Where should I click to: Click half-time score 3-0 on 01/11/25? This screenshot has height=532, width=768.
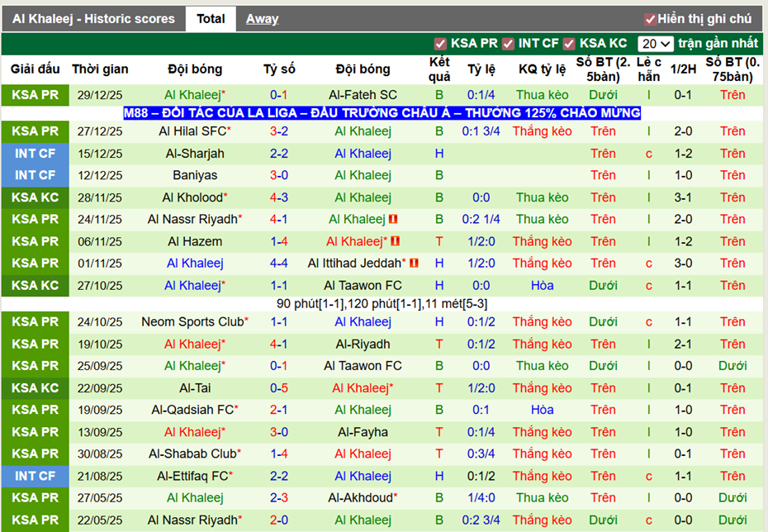tap(683, 263)
